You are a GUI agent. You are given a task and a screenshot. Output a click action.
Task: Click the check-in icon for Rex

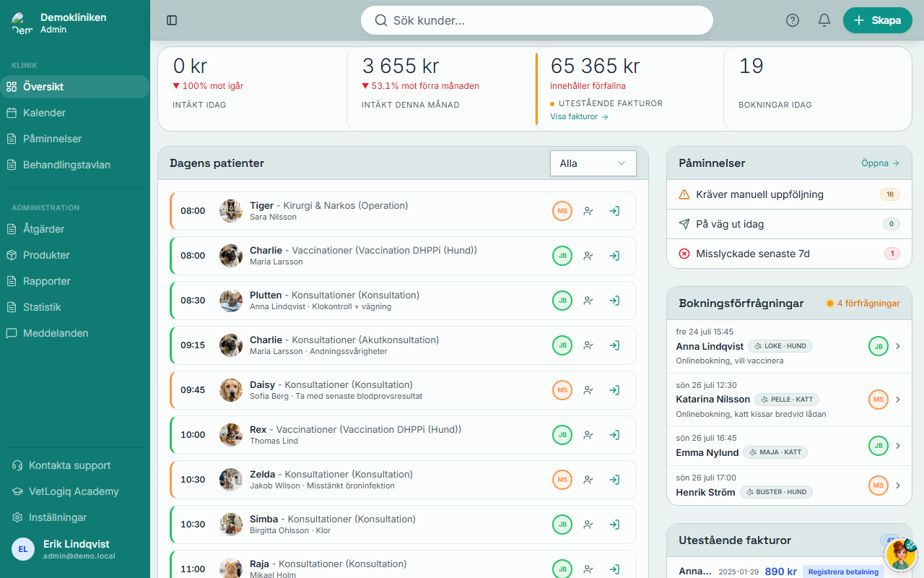[x=614, y=435]
